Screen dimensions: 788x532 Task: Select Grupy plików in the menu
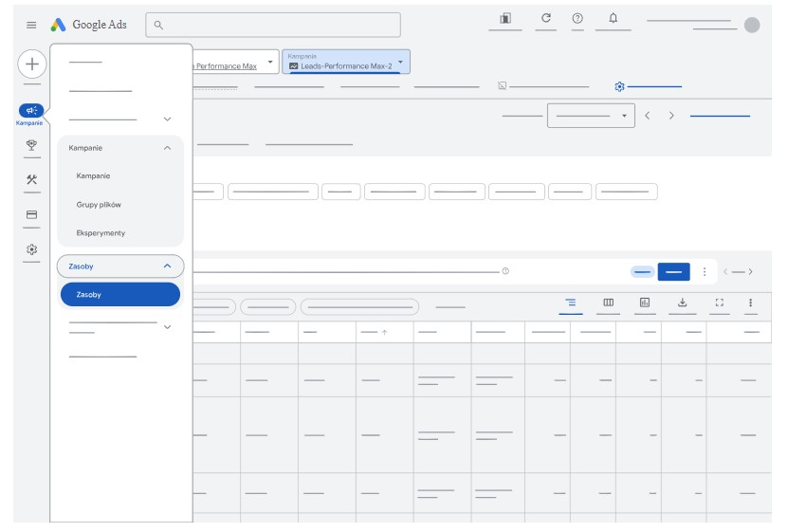pos(99,205)
